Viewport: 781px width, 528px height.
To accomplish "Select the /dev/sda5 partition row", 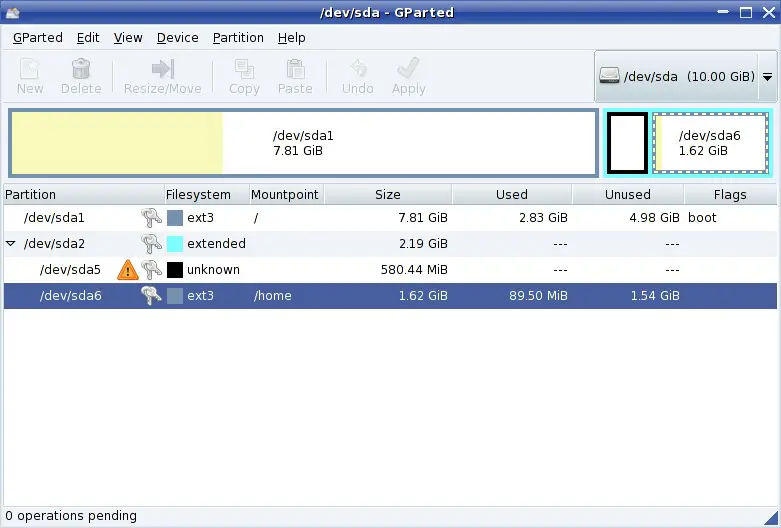I will [390, 269].
